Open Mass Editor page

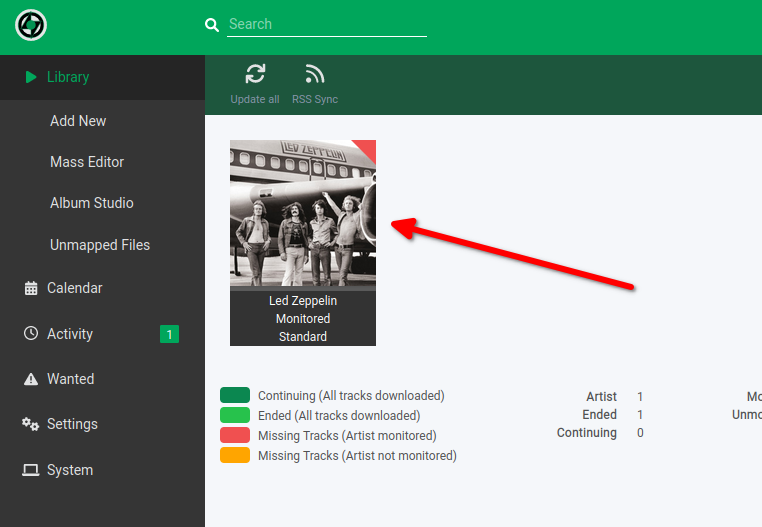(x=87, y=162)
